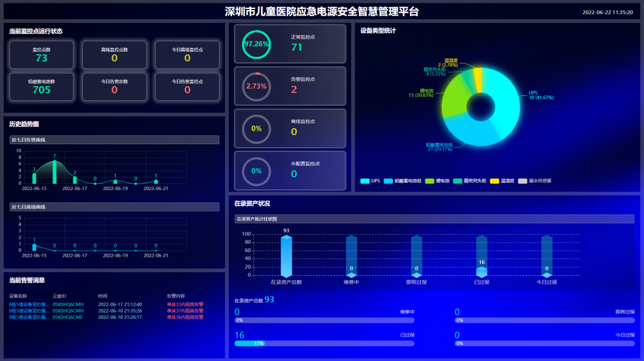Click the 深圳市儿童医院应急电源安全智慧管理平台 title
Viewport: 644px width, 361px height.
click(x=321, y=11)
